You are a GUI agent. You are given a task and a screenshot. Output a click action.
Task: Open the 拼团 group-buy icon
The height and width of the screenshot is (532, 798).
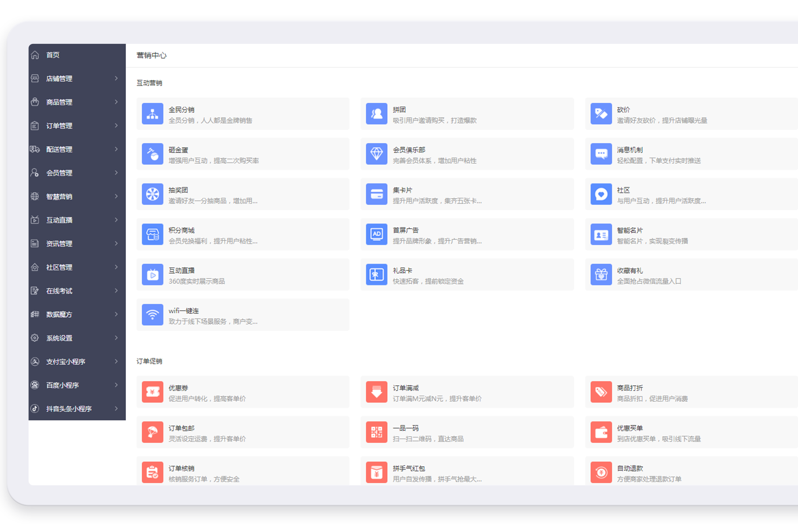(x=376, y=114)
